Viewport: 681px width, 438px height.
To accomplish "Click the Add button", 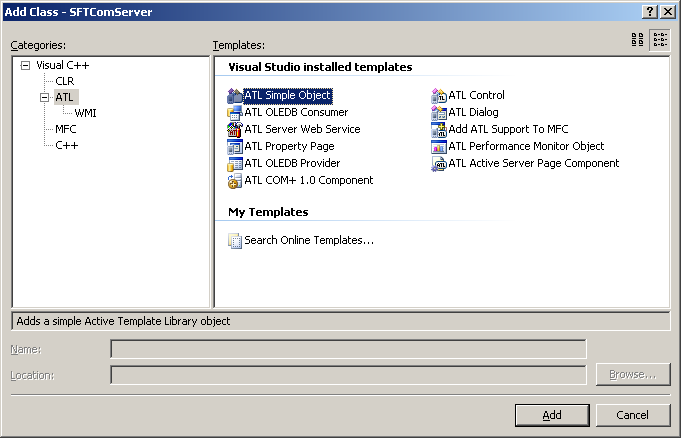I will pyautogui.click(x=552, y=415).
